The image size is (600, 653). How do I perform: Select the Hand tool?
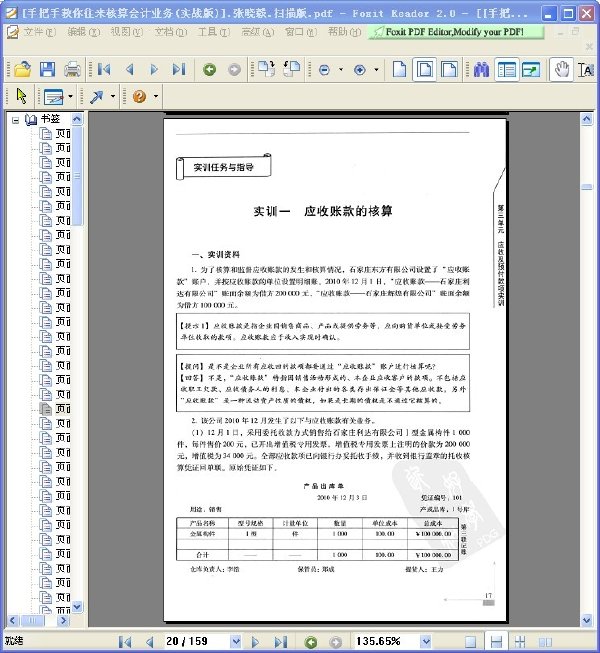(561, 69)
